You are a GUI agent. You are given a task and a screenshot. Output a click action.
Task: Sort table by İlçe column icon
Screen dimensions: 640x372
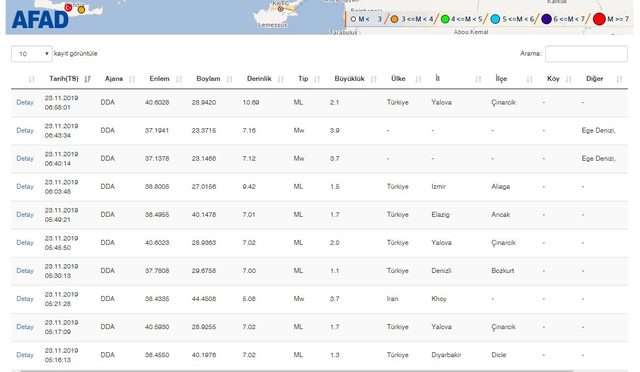coord(529,79)
